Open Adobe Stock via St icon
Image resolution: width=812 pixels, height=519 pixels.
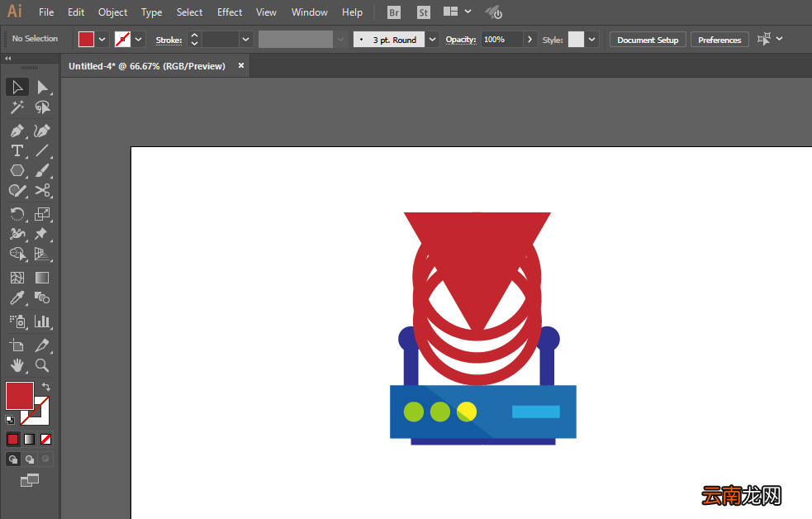424,12
